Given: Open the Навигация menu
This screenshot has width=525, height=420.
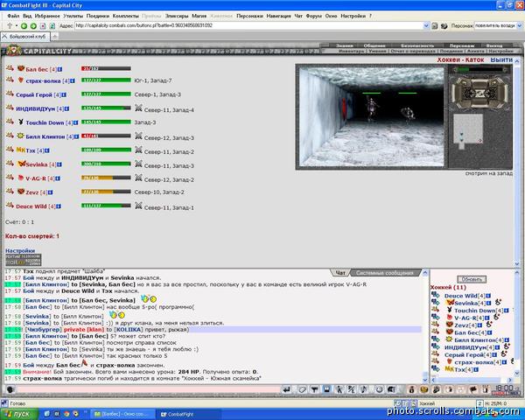Looking at the screenshot, I should [279, 16].
